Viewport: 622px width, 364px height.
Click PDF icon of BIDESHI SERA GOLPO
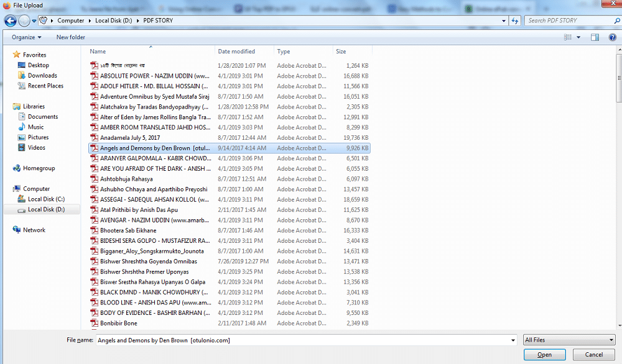(94, 240)
